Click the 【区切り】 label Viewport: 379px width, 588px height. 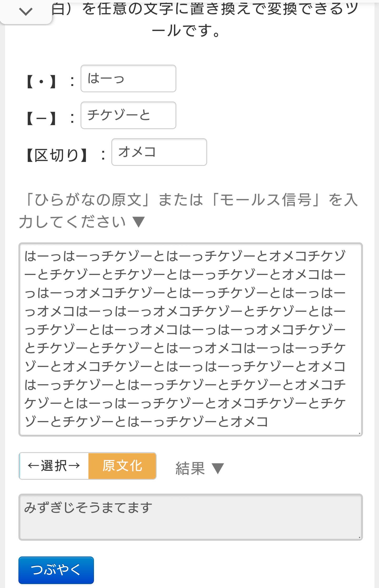coord(57,155)
